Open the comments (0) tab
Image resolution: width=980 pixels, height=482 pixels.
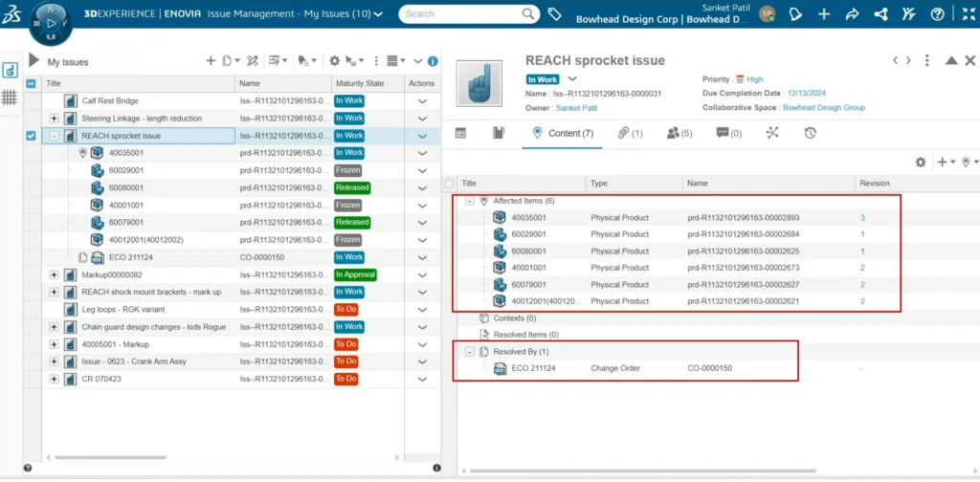(728, 133)
